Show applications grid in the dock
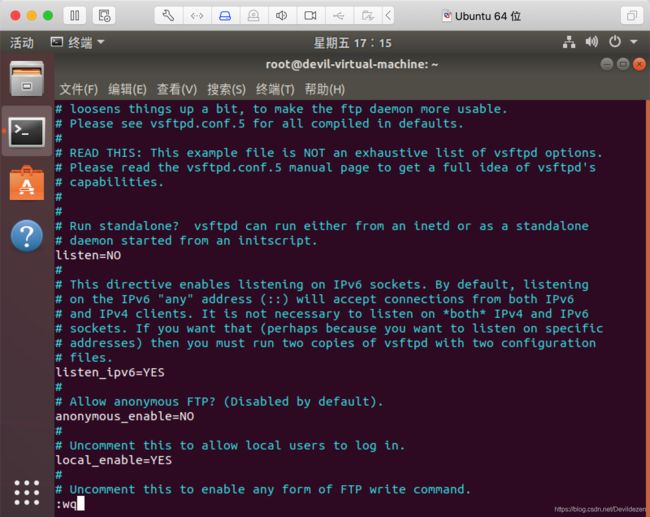 pyautogui.click(x=27, y=493)
